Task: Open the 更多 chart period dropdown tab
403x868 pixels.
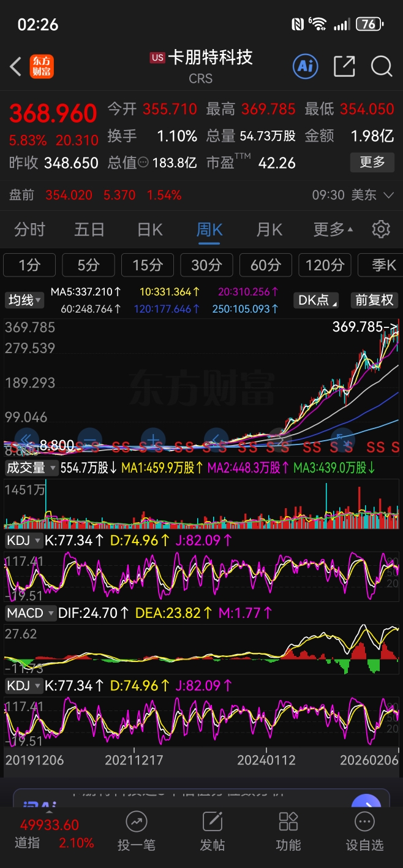Action: point(333,229)
